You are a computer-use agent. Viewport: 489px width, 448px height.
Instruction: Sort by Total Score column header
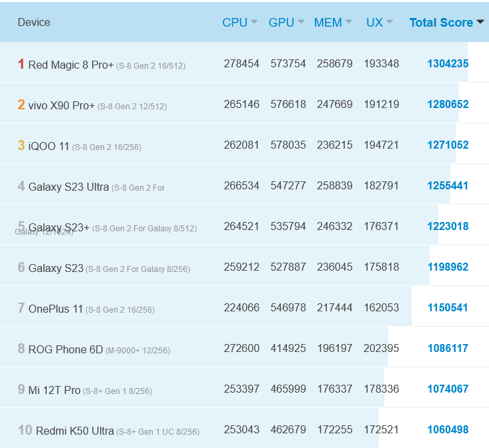[446, 23]
